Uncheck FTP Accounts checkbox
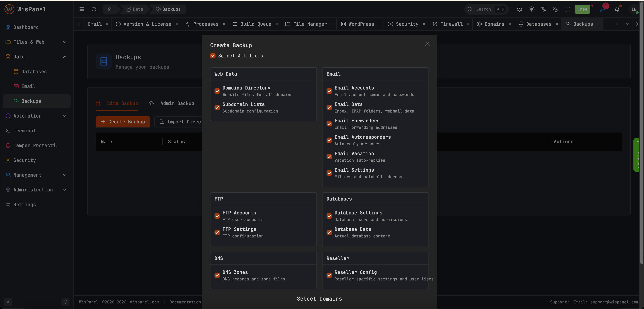 tap(217, 216)
